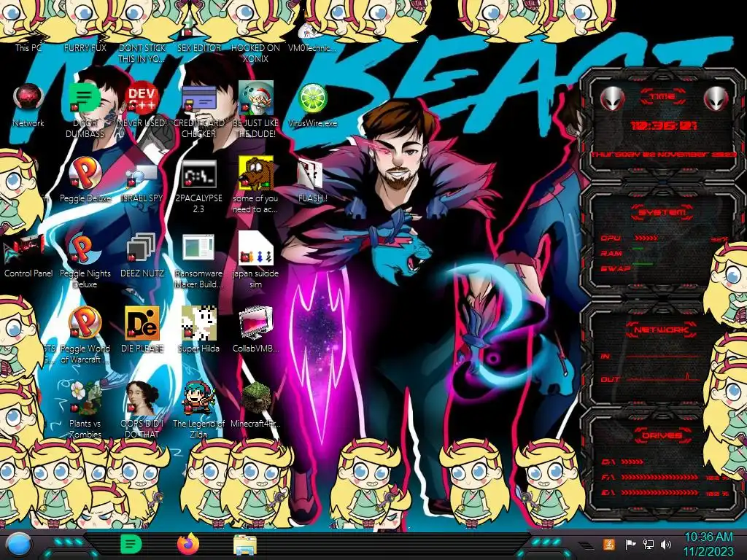Click the TIME widget header
747x560 pixels.
(x=662, y=97)
